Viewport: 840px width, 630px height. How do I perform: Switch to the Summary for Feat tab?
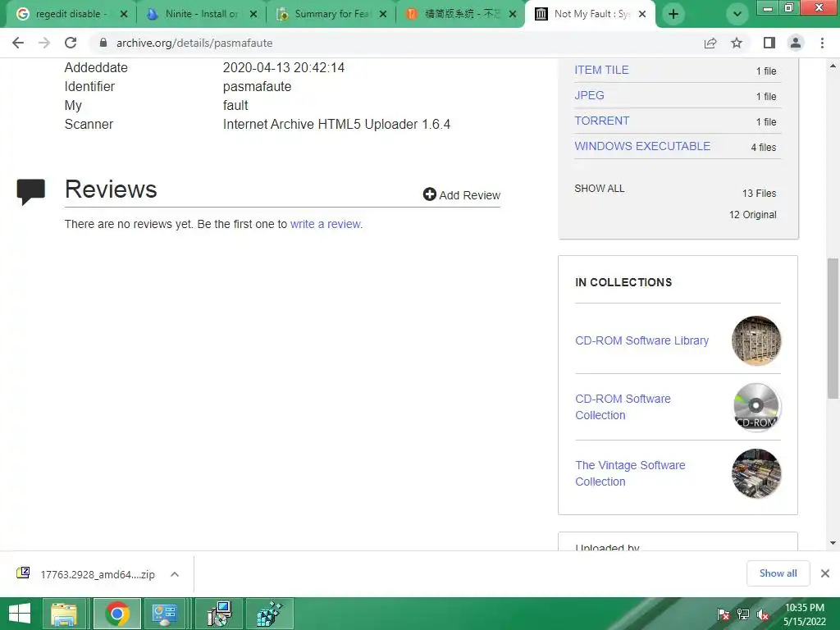[331, 14]
